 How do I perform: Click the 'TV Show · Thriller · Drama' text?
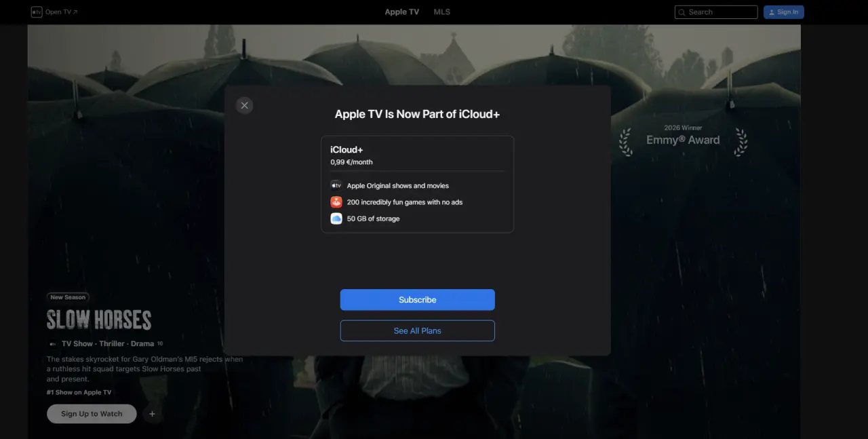pyautogui.click(x=108, y=344)
